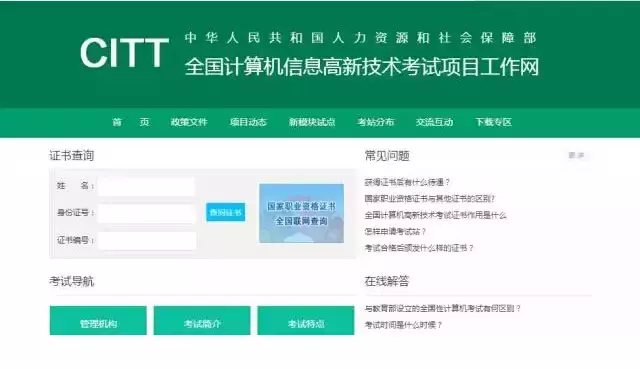The width and height of the screenshot is (640, 369).
Task: Click the 常见问题 heading
Action: (x=387, y=156)
